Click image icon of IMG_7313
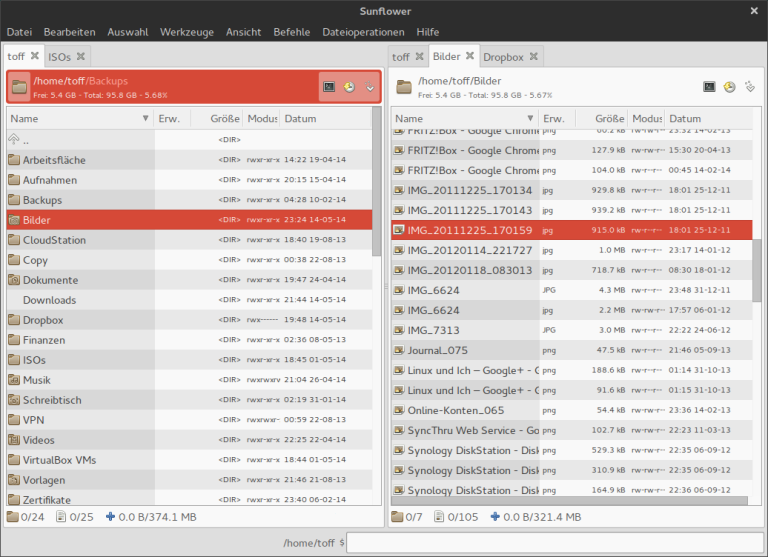 coord(399,330)
